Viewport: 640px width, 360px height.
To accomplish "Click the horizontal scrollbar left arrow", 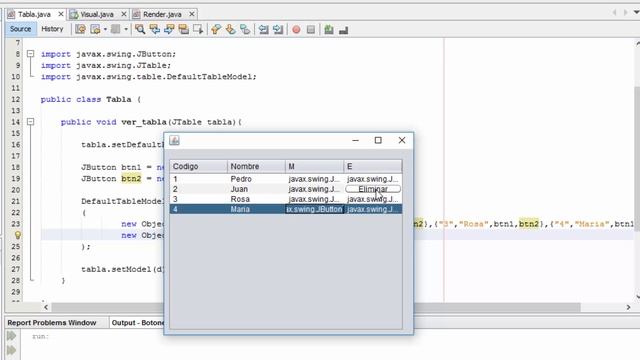I will click(46, 307).
